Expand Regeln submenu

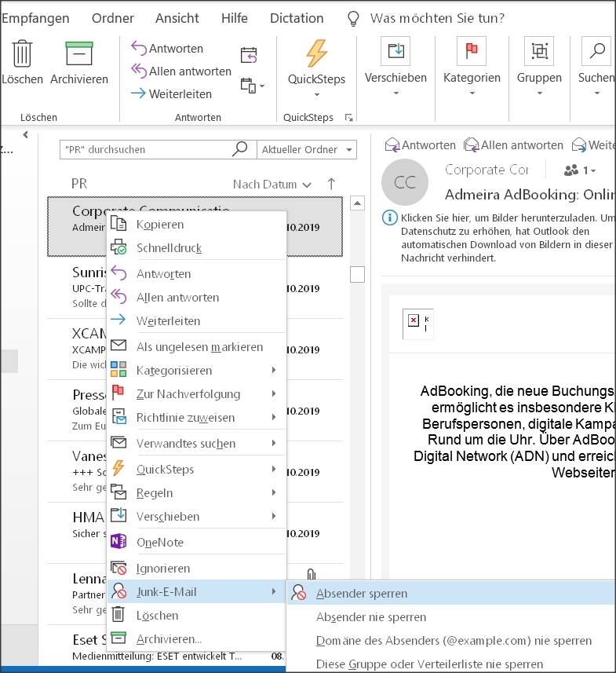(196, 492)
